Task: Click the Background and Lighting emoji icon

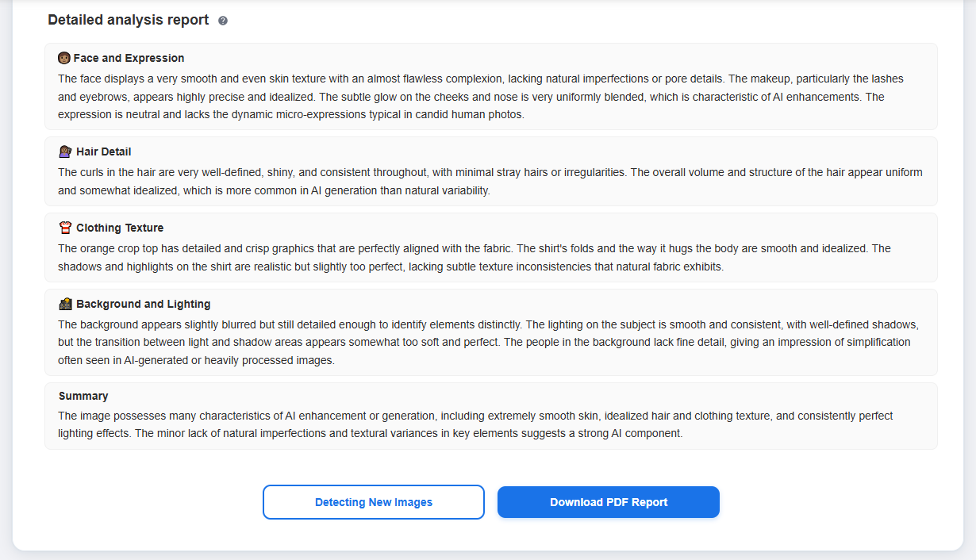Action: pyautogui.click(x=65, y=304)
